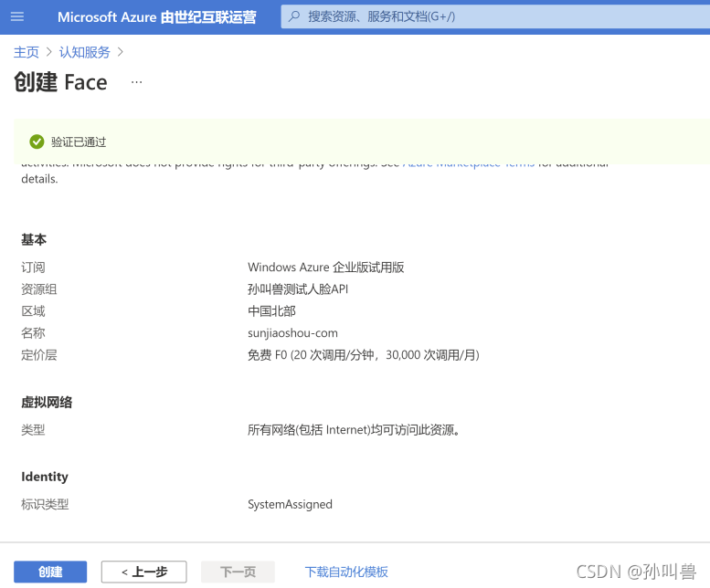This screenshot has height=588, width=710.
Task: Click the 标识类型 label
Action: click(45, 504)
